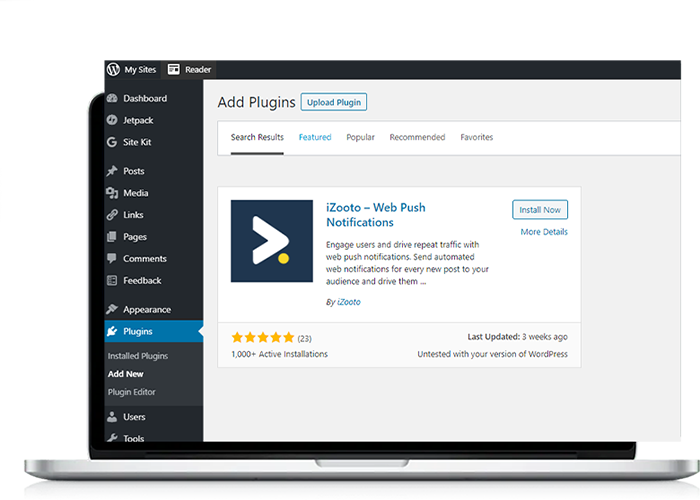Image resolution: width=700 pixels, height=500 pixels.
Task: Go to Dashboard menu item
Action: 145,98
